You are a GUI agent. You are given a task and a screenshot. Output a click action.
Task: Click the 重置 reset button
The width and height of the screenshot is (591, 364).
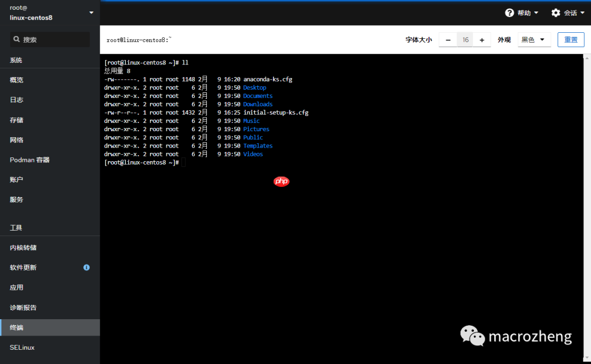point(571,39)
